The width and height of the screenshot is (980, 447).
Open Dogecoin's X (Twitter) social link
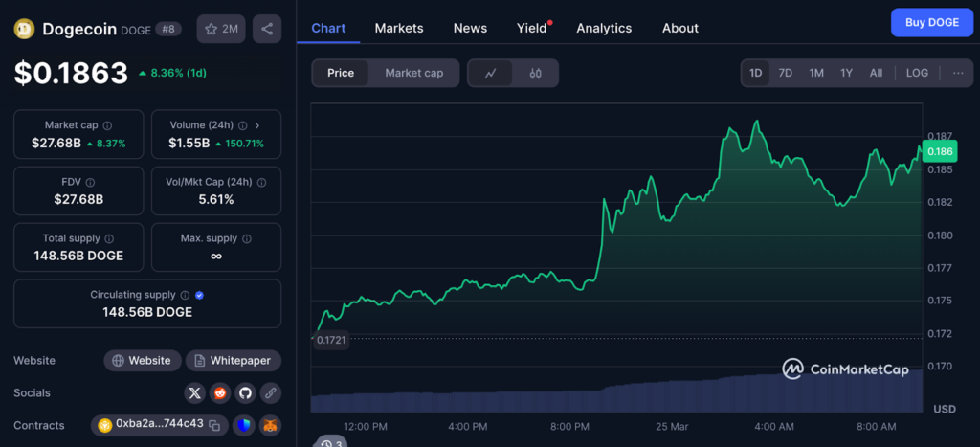point(195,392)
